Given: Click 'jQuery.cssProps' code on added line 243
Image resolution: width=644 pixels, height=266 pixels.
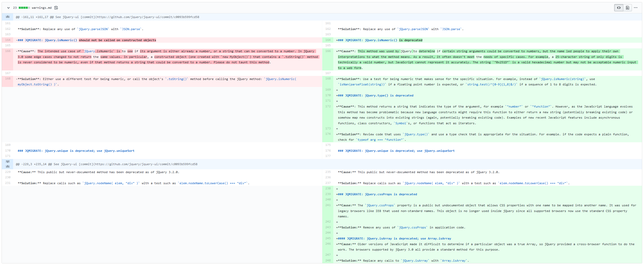Looking at the screenshot, I should click(412, 227).
